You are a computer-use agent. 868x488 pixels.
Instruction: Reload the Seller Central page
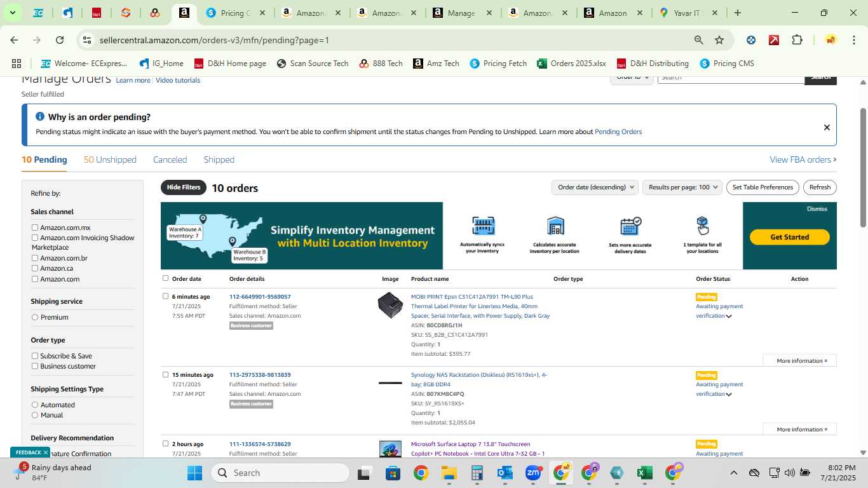[x=60, y=40]
